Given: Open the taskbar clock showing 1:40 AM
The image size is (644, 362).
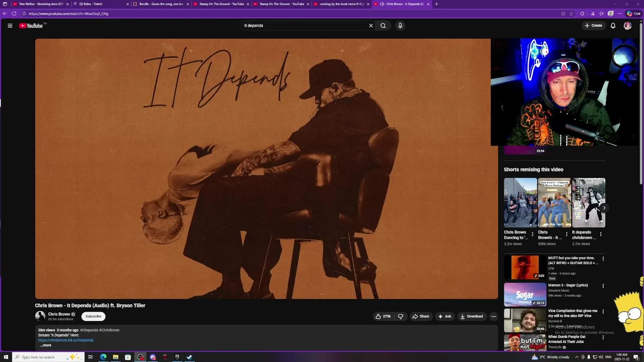Looking at the screenshot, I should click(x=623, y=357).
